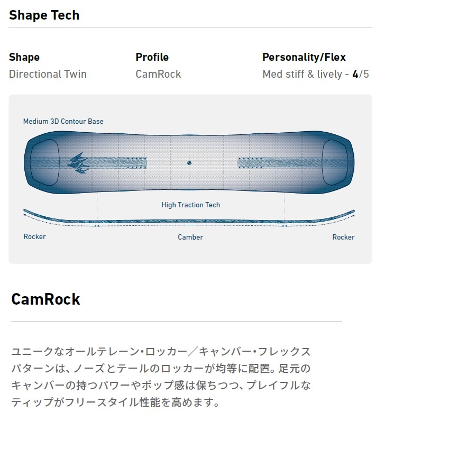476x476 pixels.
Task: Click the Directional Twin value
Action: click(48, 74)
